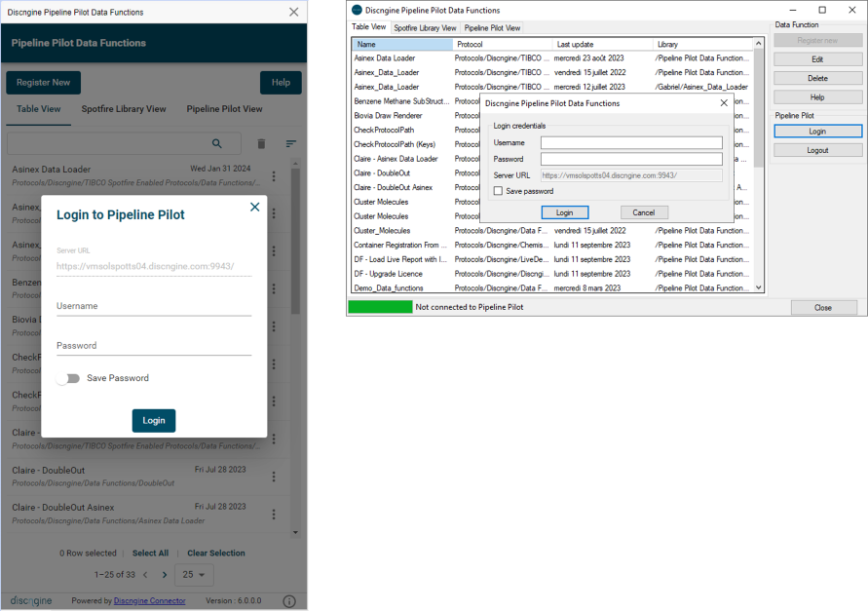
Task: Open three-dot menu beside Biovia row
Action: (x=274, y=326)
